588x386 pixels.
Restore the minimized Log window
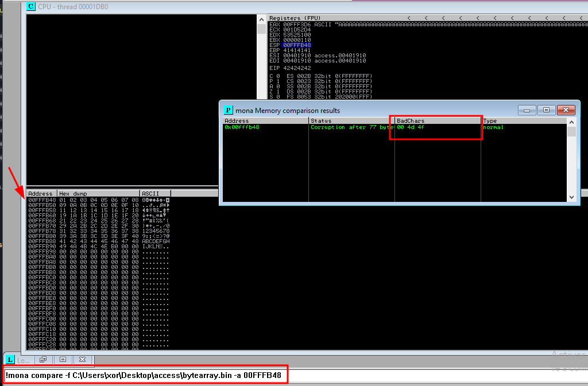click(42, 360)
